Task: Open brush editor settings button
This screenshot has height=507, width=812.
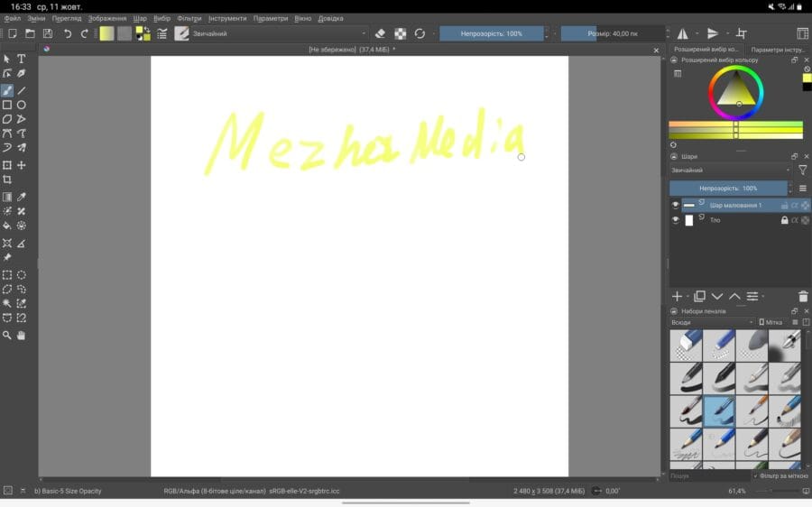Action: pos(162,33)
